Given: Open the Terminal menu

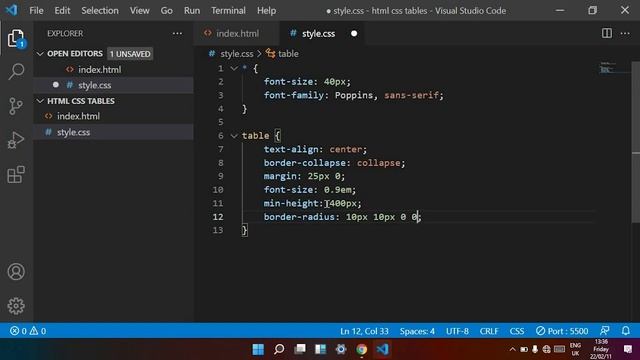Looking at the screenshot, I should (228, 11).
